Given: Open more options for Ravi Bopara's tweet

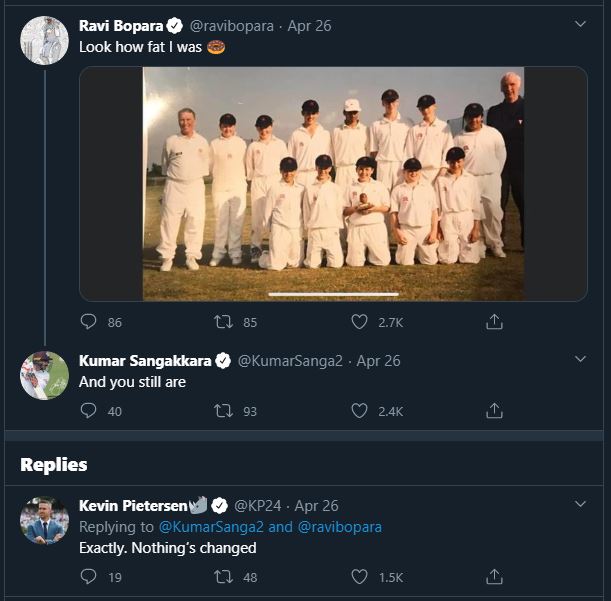Looking at the screenshot, I should 581,24.
